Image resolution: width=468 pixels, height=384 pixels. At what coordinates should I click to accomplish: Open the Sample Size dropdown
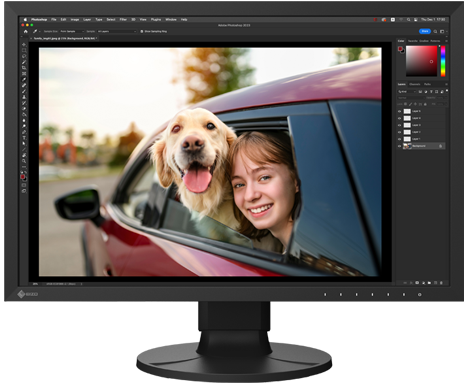click(72, 31)
